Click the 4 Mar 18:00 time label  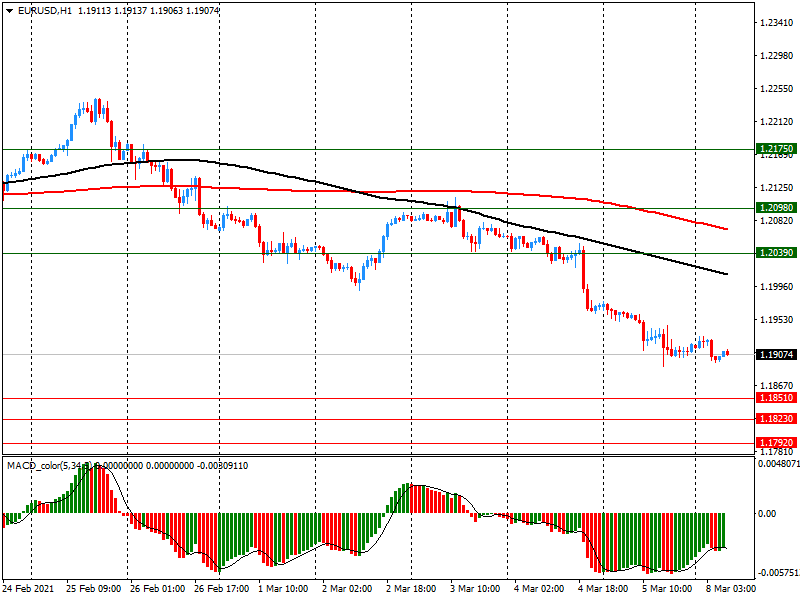pyautogui.click(x=604, y=590)
